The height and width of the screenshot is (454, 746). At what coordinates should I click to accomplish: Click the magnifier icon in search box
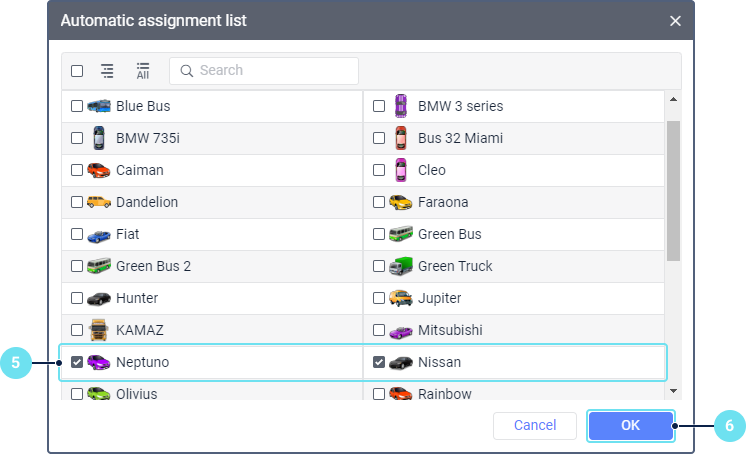tap(186, 71)
